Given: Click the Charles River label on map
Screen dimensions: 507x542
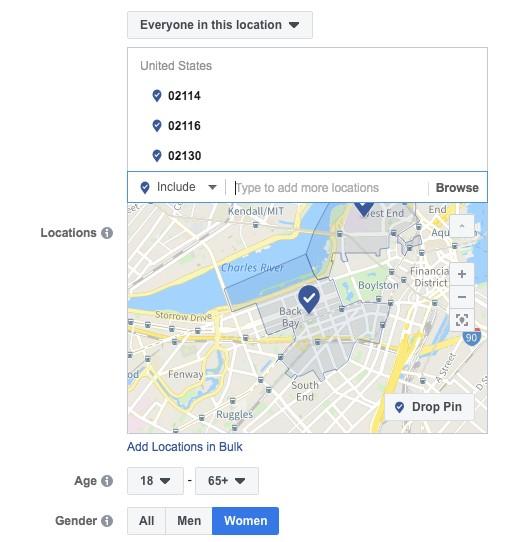Looking at the screenshot, I should point(252,268).
